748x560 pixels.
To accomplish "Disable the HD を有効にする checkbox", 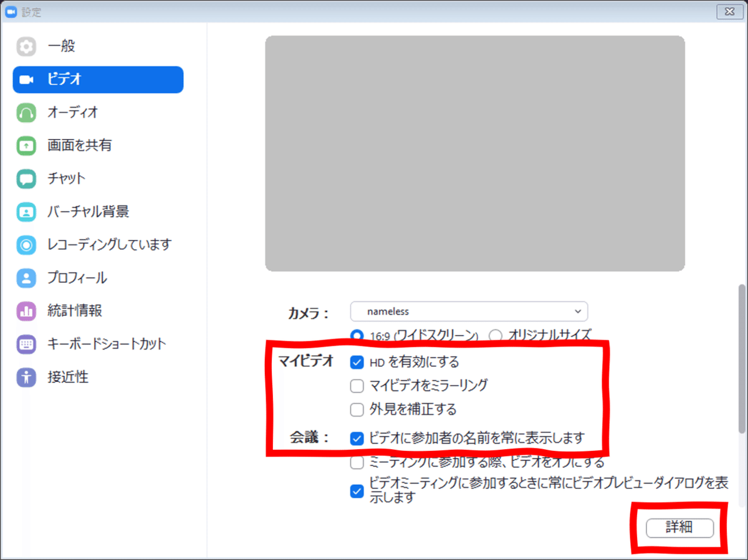I will click(x=357, y=362).
